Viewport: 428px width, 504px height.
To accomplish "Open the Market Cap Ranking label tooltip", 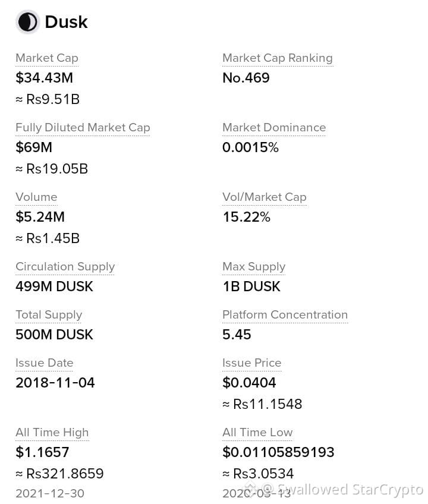I will (x=278, y=58).
